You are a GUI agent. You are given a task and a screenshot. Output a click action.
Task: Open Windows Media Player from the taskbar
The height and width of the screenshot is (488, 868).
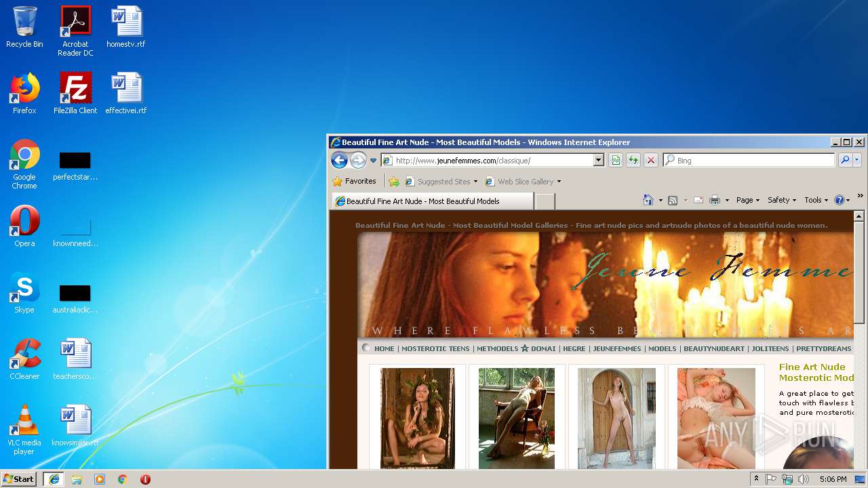click(100, 479)
